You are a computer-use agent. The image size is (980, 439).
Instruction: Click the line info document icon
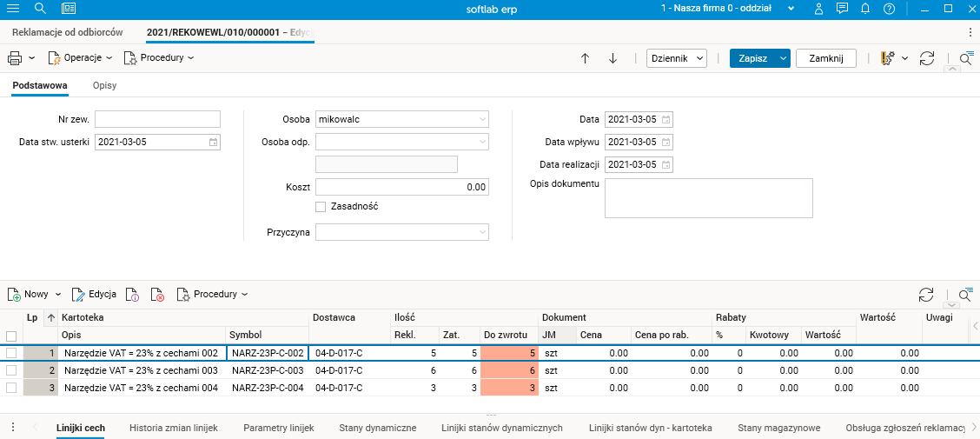(x=132, y=295)
